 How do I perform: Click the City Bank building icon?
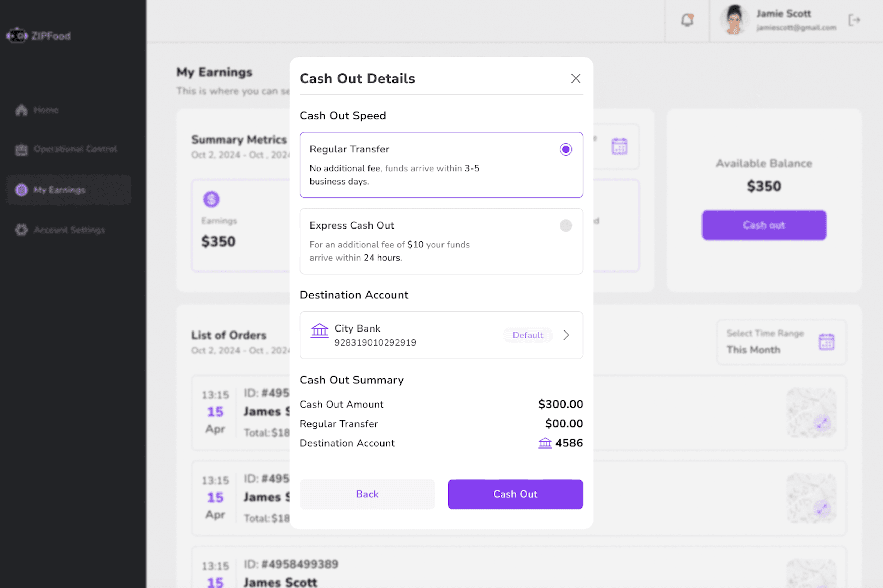(319, 331)
